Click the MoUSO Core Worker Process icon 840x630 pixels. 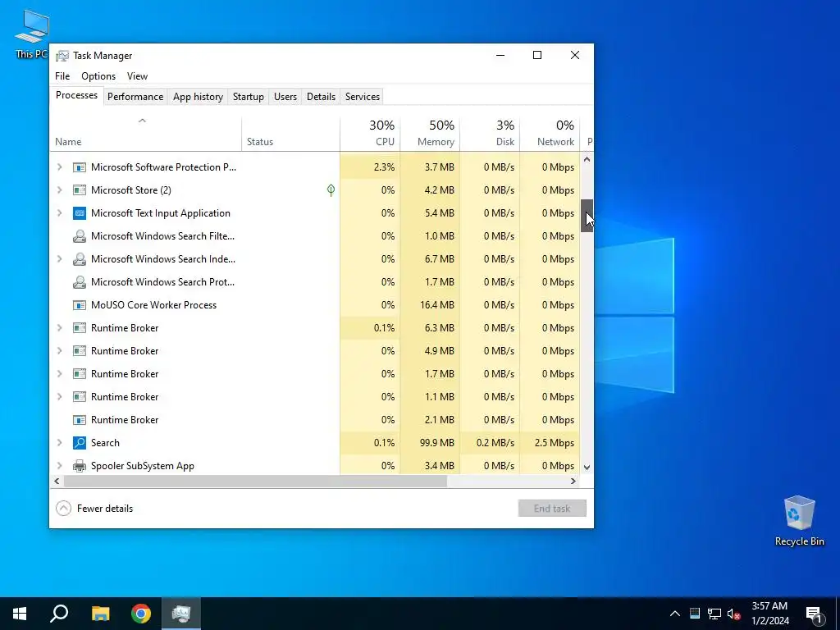[x=80, y=305]
